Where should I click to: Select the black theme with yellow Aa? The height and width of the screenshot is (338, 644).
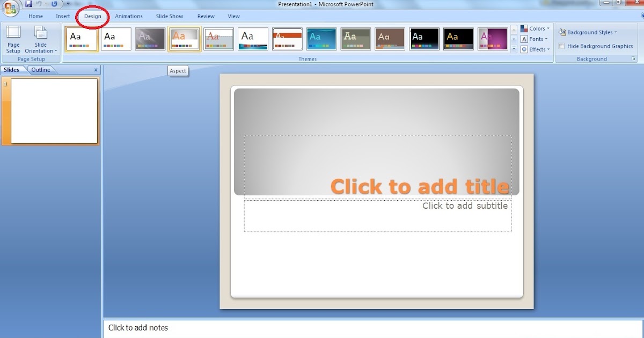[459, 39]
